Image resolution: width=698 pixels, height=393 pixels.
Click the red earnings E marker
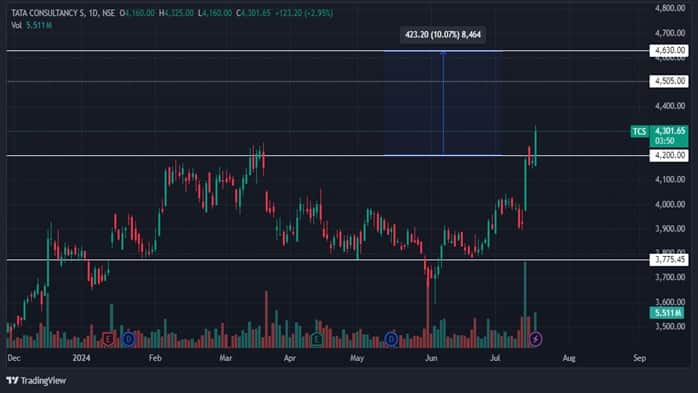coord(108,339)
